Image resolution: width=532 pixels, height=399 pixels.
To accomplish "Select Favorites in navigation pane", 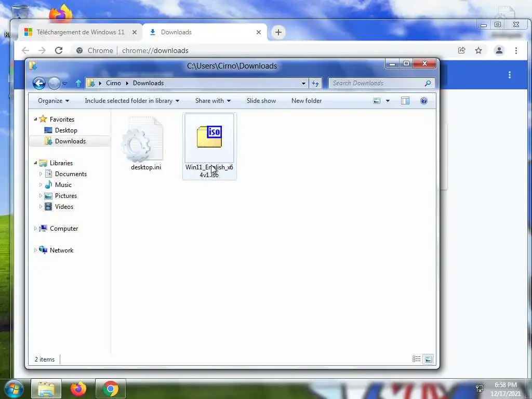I will [x=62, y=119].
